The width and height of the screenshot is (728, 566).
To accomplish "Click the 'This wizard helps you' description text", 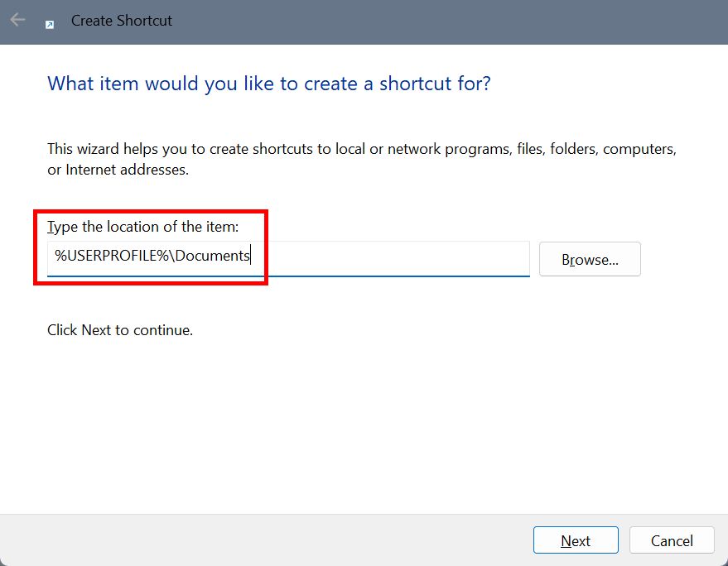I will click(x=362, y=159).
